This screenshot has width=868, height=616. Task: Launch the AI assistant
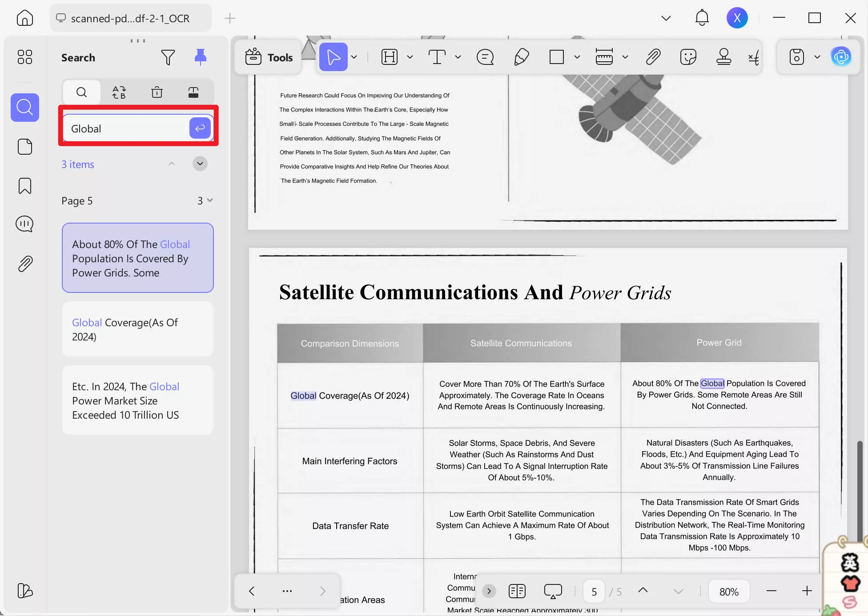pos(842,57)
